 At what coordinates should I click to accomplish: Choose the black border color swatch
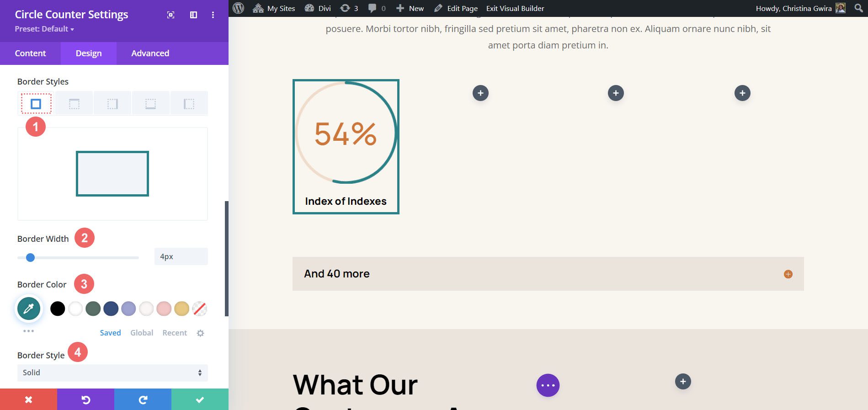(58, 309)
